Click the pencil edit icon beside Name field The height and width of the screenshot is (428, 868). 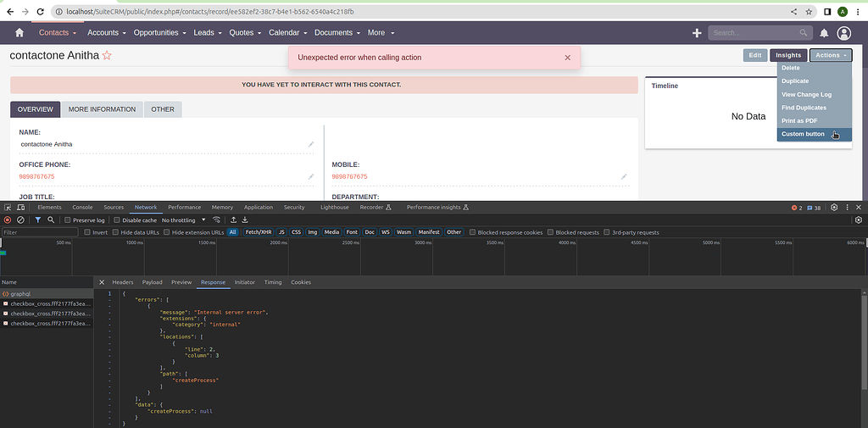coord(311,144)
